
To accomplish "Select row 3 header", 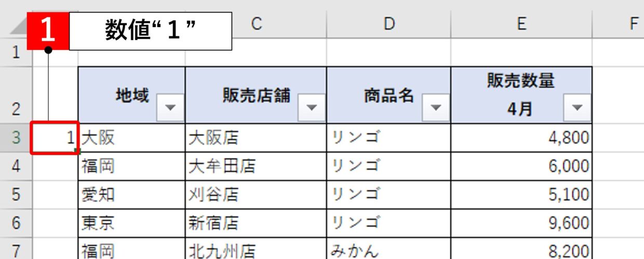I will tap(16, 138).
